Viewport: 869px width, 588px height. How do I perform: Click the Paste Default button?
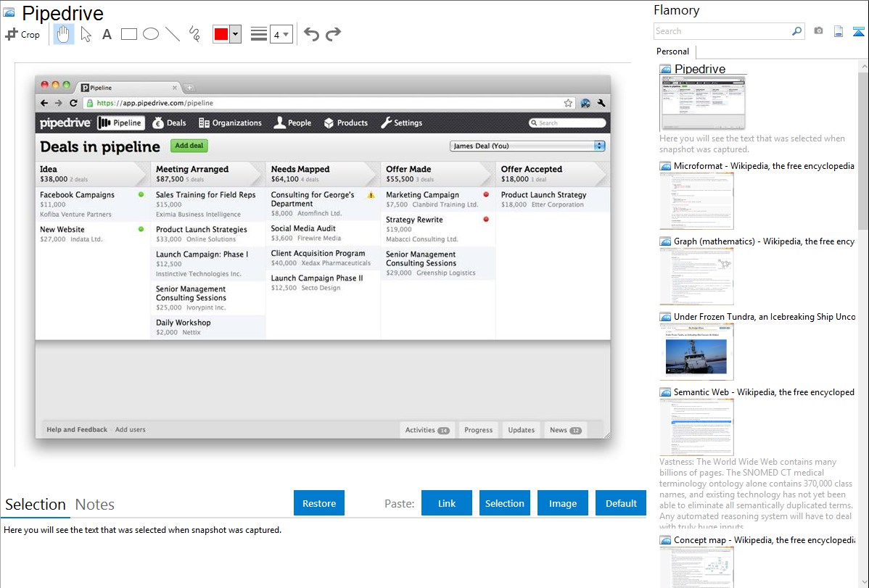click(621, 503)
